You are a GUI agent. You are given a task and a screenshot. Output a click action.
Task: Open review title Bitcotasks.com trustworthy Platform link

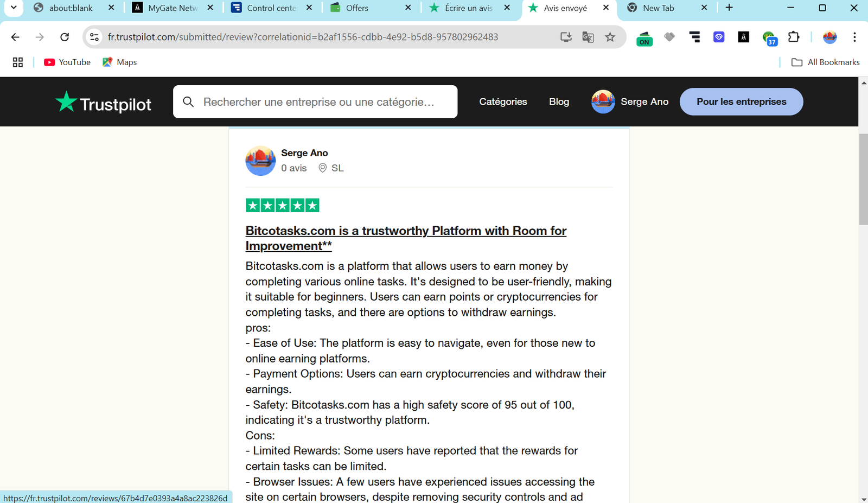coord(406,238)
